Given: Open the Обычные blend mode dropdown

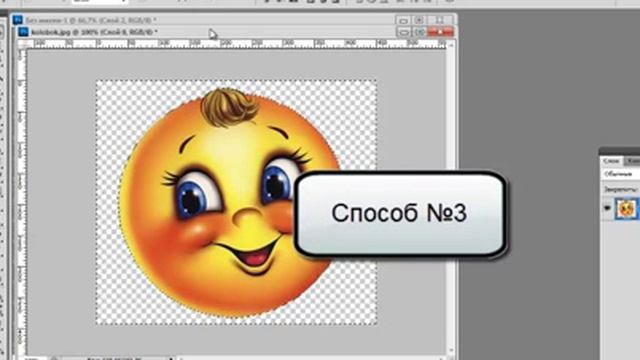Looking at the screenshot, I should 621,174.
